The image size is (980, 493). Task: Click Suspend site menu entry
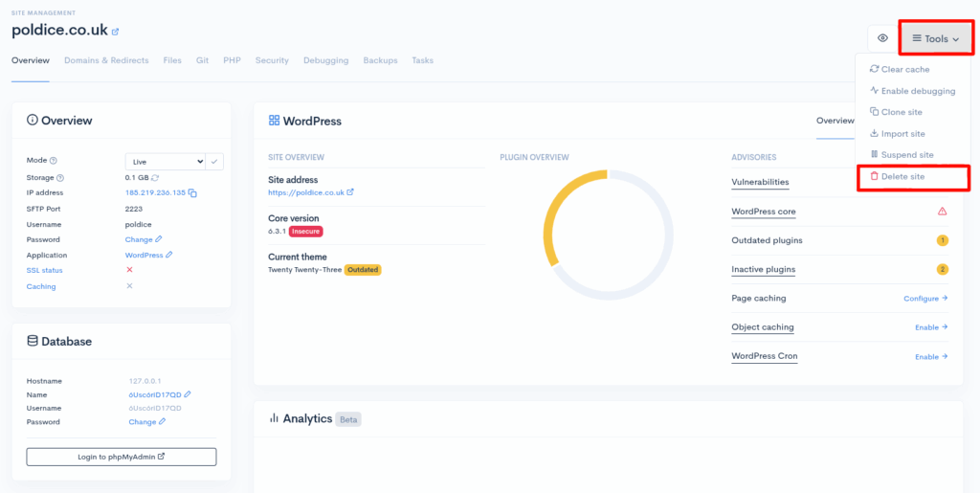(x=906, y=155)
